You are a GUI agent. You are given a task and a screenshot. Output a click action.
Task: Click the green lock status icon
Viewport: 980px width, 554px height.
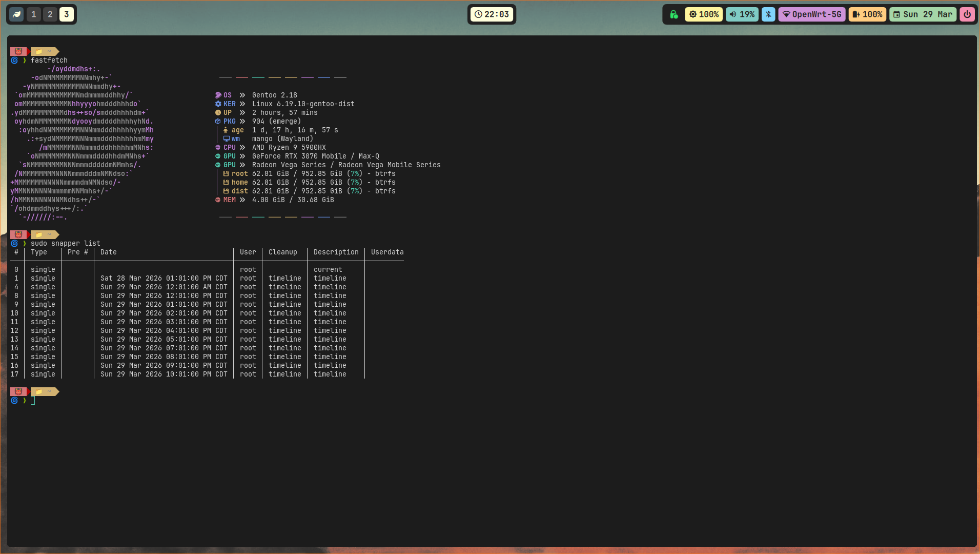point(674,14)
